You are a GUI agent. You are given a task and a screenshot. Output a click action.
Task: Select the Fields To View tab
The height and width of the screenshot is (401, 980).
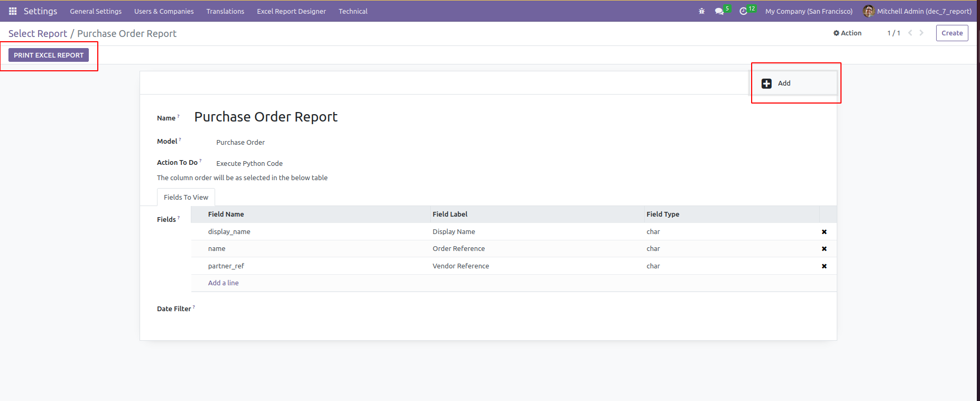pyautogui.click(x=186, y=197)
